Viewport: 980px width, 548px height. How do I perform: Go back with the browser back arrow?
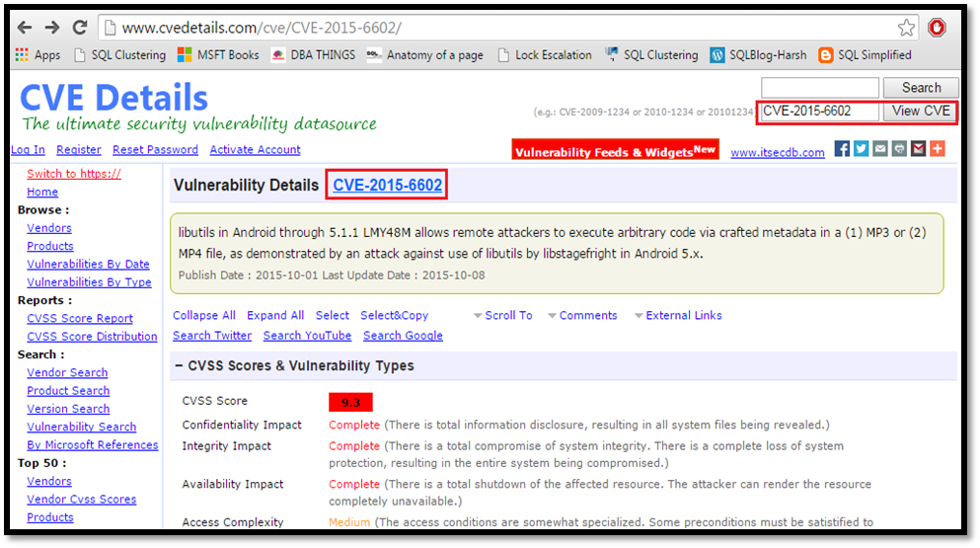[x=25, y=28]
